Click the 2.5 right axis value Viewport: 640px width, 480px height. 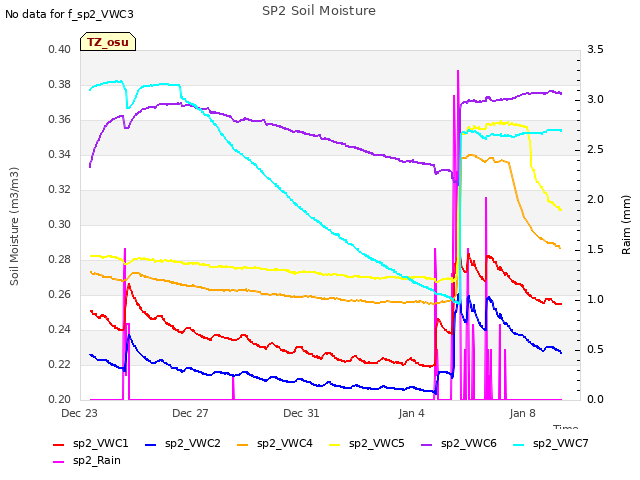(596, 149)
